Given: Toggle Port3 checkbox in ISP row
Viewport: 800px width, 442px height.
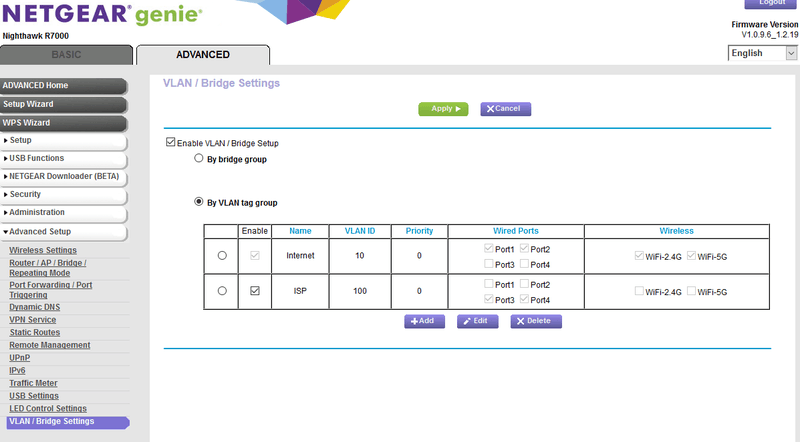Looking at the screenshot, I should pos(488,299).
